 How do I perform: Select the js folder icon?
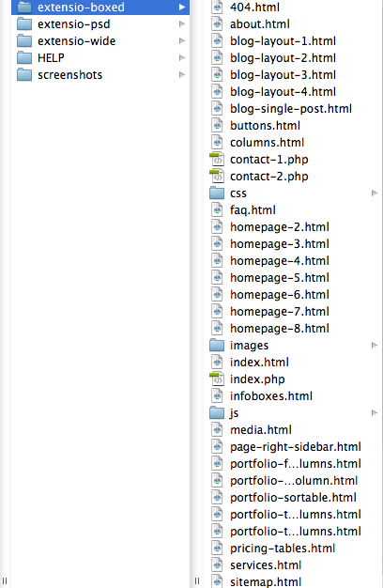[217, 413]
